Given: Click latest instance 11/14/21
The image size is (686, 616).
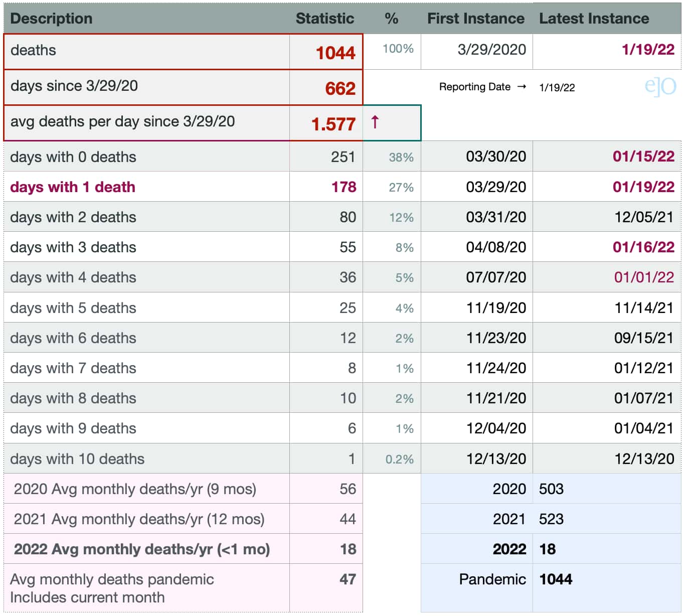Looking at the screenshot, I should tap(644, 308).
